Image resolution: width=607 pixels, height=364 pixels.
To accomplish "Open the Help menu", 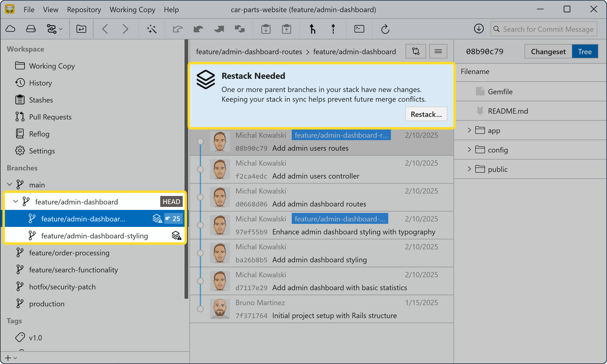I will coord(171,10).
